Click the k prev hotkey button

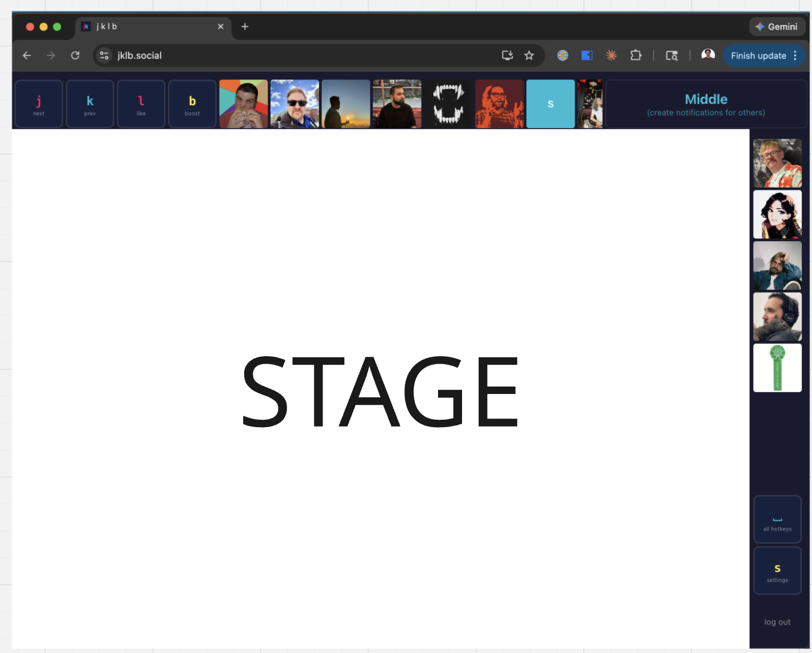click(x=90, y=104)
